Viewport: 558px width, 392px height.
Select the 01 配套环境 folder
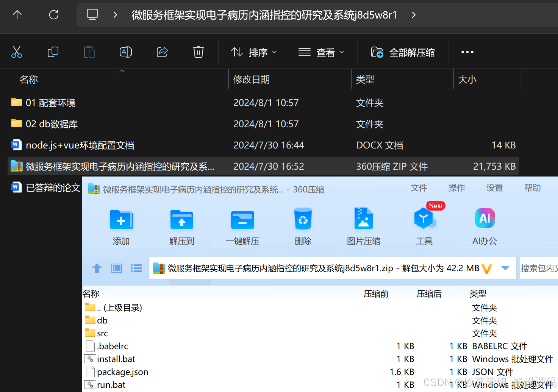tap(43, 103)
